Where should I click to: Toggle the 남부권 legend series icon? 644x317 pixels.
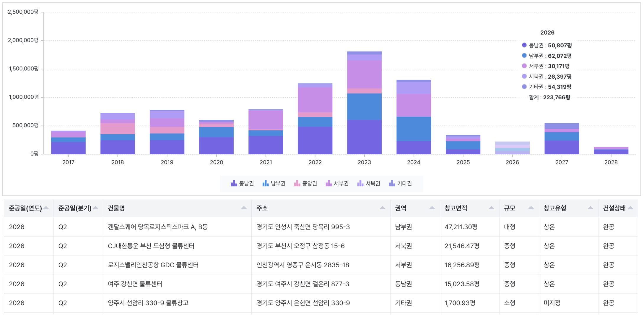point(265,183)
